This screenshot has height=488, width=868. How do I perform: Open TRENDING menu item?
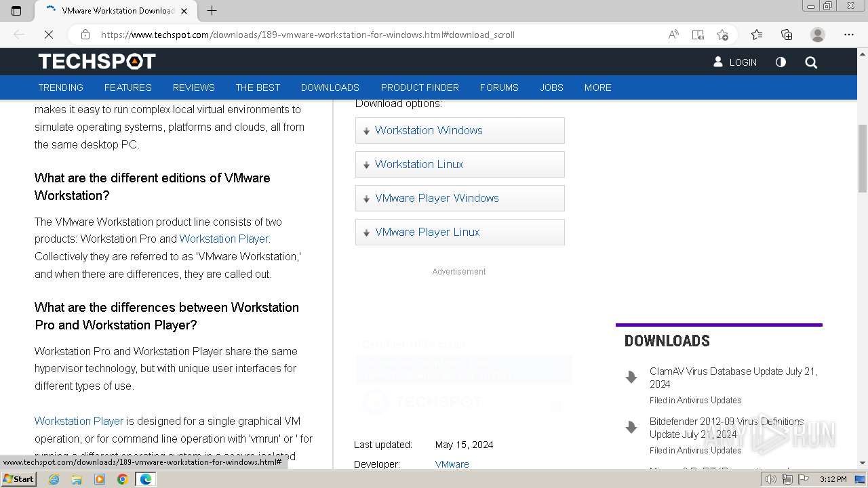click(x=60, y=87)
